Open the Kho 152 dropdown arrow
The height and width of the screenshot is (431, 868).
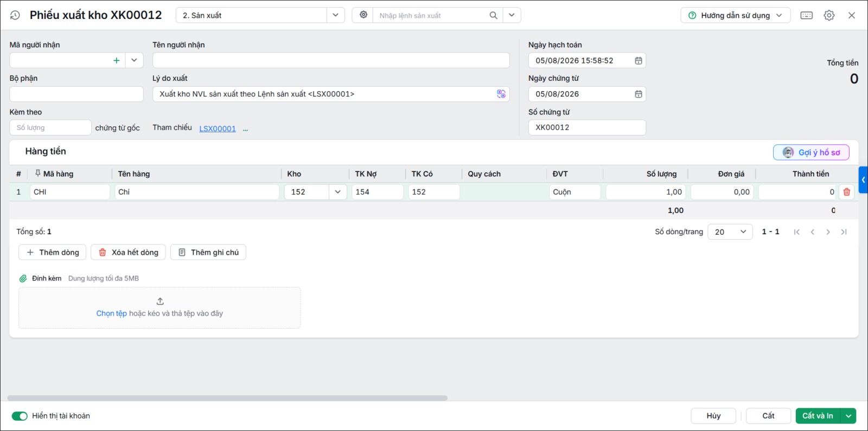pos(337,192)
